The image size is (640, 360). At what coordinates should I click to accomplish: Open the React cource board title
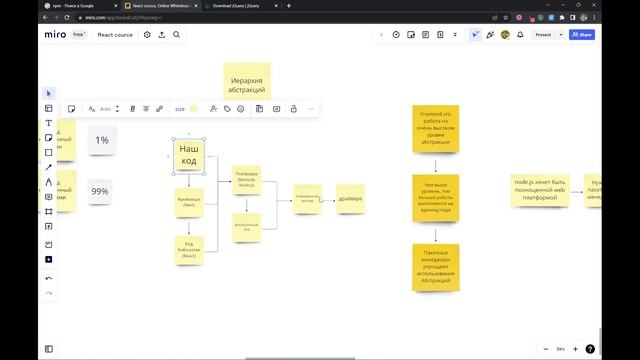(115, 35)
